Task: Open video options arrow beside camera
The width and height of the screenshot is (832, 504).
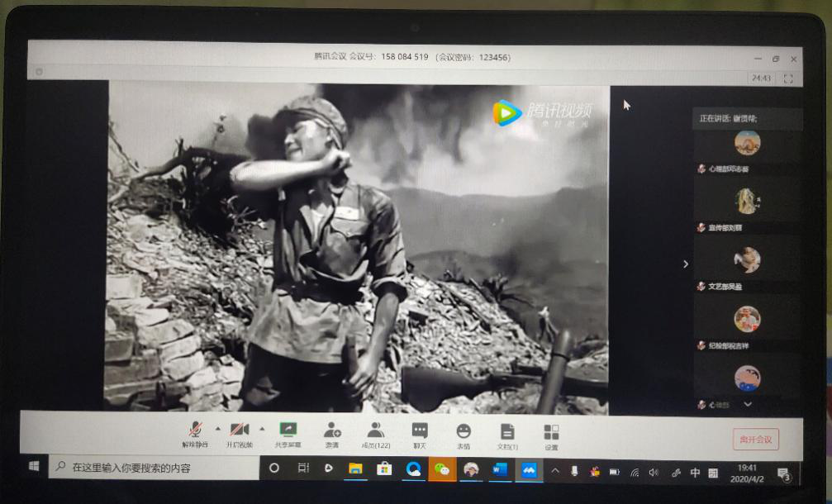Action: point(262,429)
